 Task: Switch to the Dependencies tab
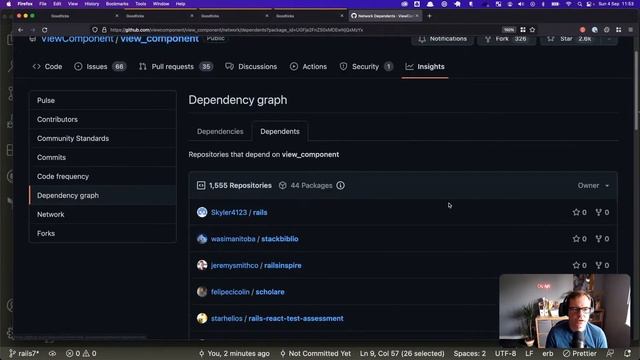[220, 131]
